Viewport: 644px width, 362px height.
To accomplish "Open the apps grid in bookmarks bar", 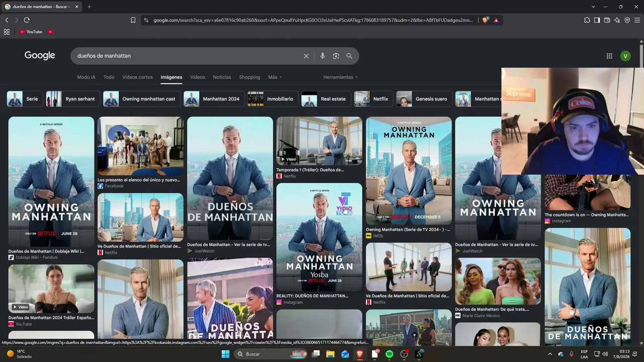I will (x=7, y=32).
